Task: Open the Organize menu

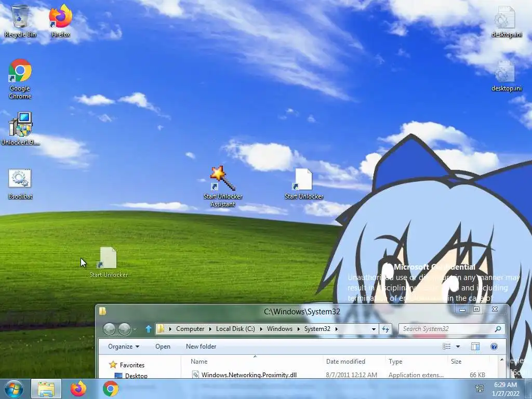Action: coord(124,347)
